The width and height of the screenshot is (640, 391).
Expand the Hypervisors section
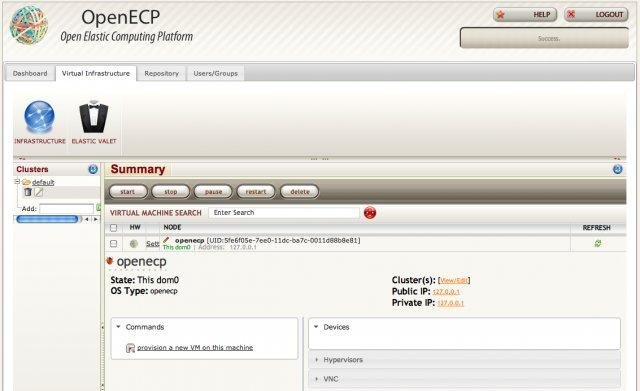(317, 360)
